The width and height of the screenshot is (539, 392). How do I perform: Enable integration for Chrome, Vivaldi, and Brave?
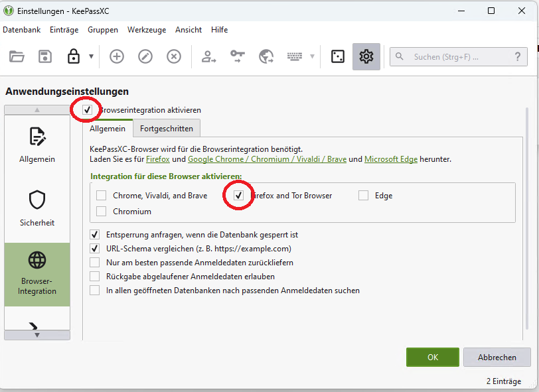102,195
